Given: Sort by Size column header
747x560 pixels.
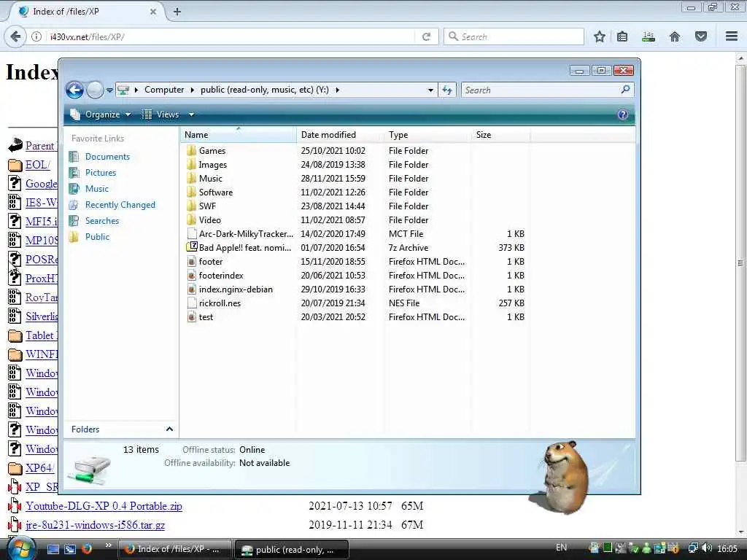Looking at the screenshot, I should 500,135.
